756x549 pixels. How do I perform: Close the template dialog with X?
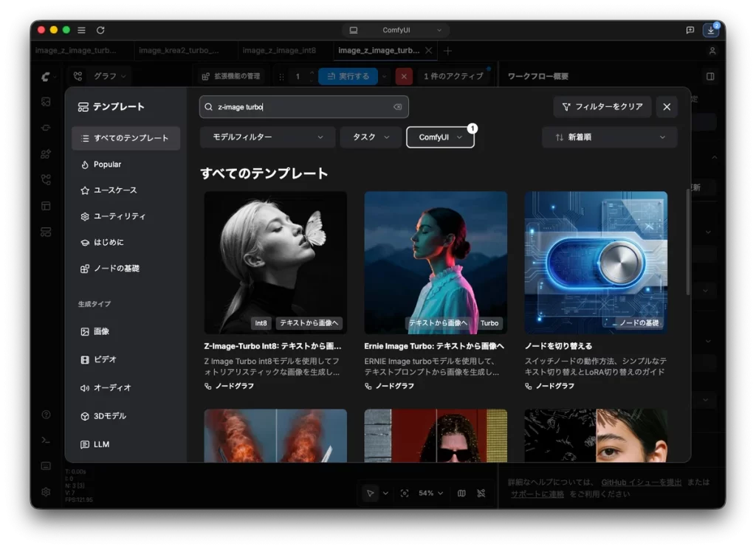[667, 107]
